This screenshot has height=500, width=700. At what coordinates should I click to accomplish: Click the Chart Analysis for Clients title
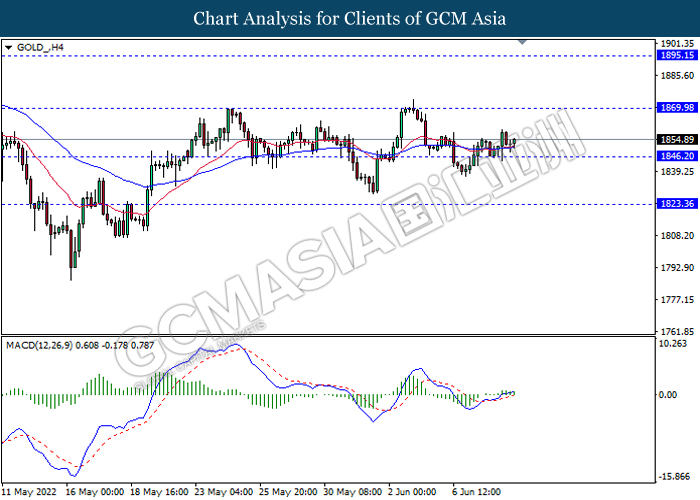pos(350,19)
